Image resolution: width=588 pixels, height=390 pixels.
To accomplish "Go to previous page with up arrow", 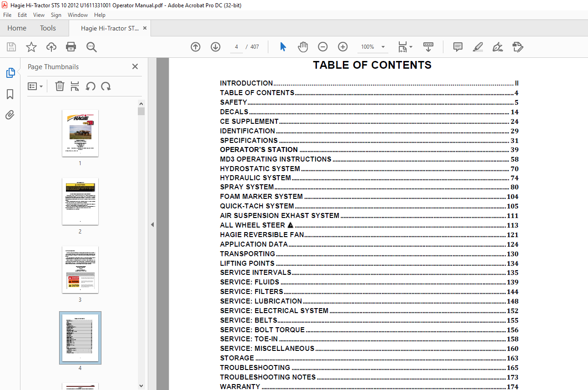I will (196, 47).
